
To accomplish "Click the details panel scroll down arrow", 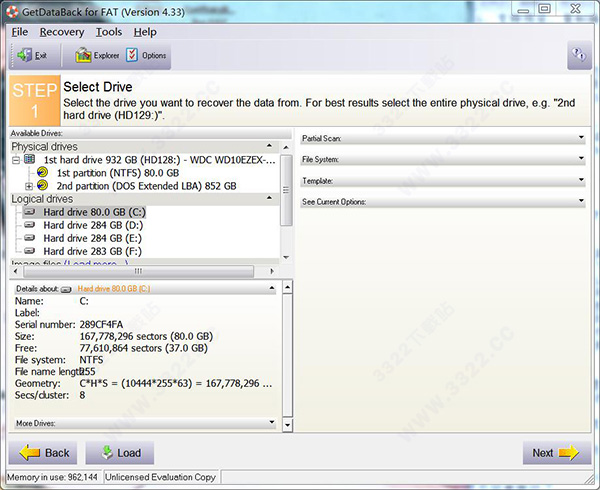I will tap(288, 425).
